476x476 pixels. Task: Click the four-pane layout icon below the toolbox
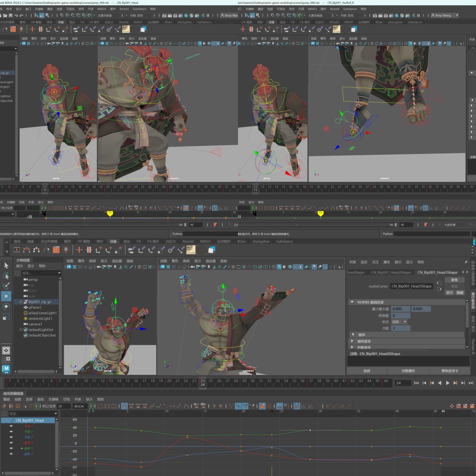(x=6, y=361)
